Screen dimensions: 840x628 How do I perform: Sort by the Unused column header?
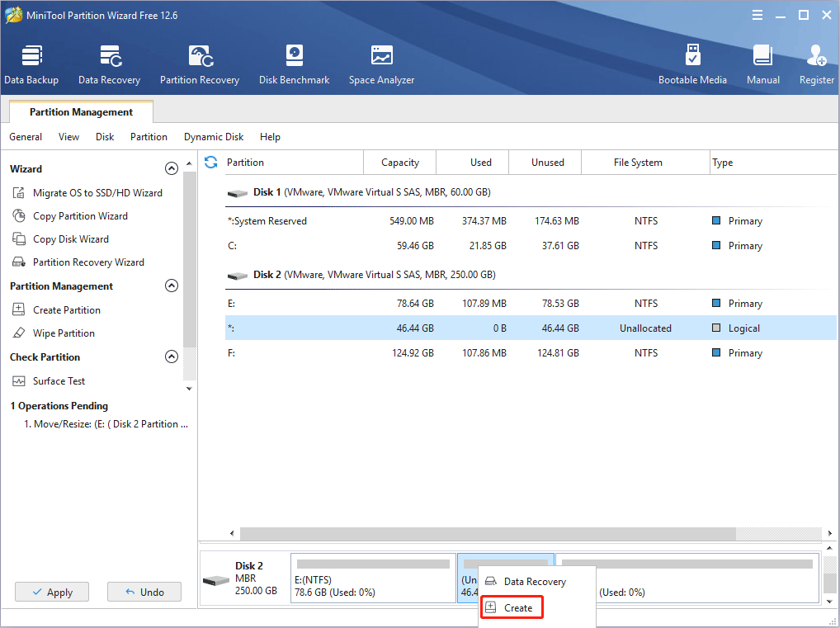coord(545,163)
